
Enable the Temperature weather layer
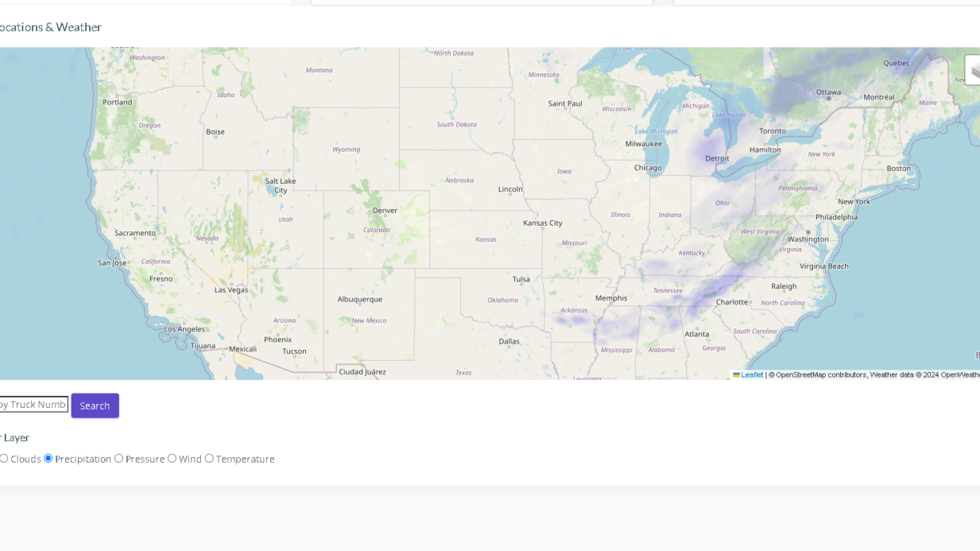[x=209, y=459]
